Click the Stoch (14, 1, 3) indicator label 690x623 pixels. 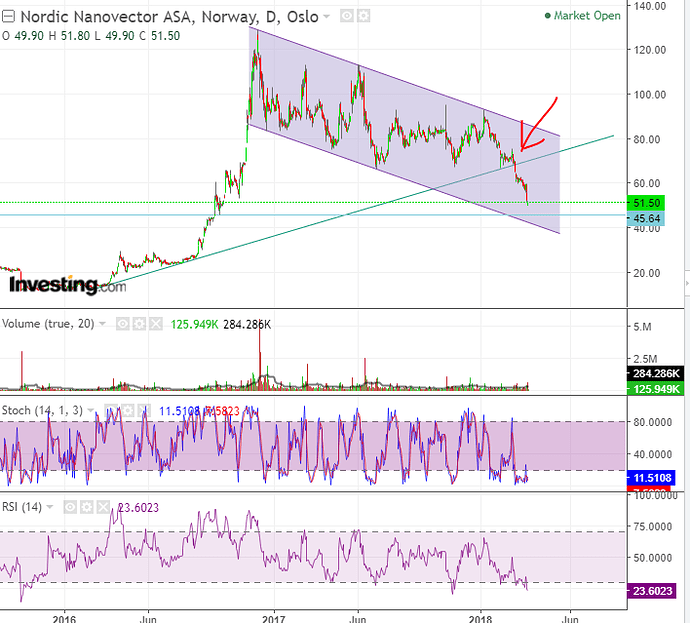coord(42,410)
